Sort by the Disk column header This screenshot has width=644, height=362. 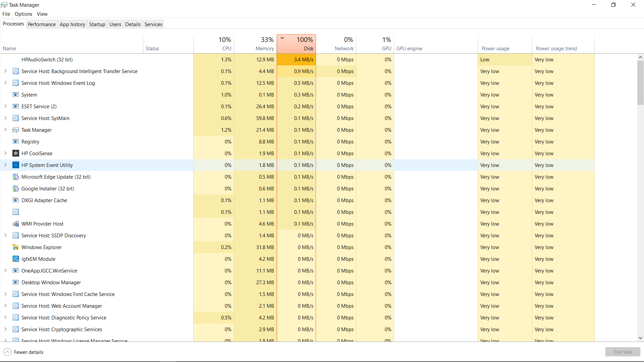coord(296,44)
